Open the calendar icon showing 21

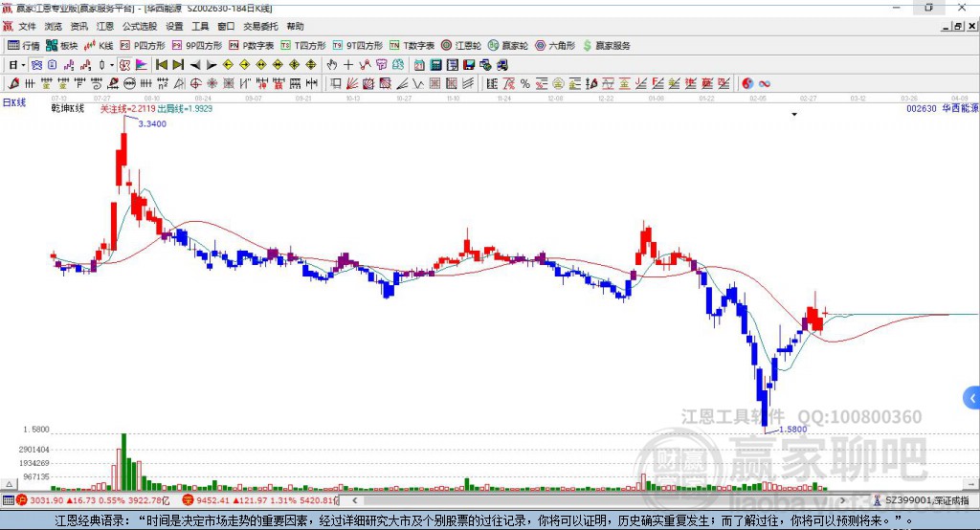[419, 65]
